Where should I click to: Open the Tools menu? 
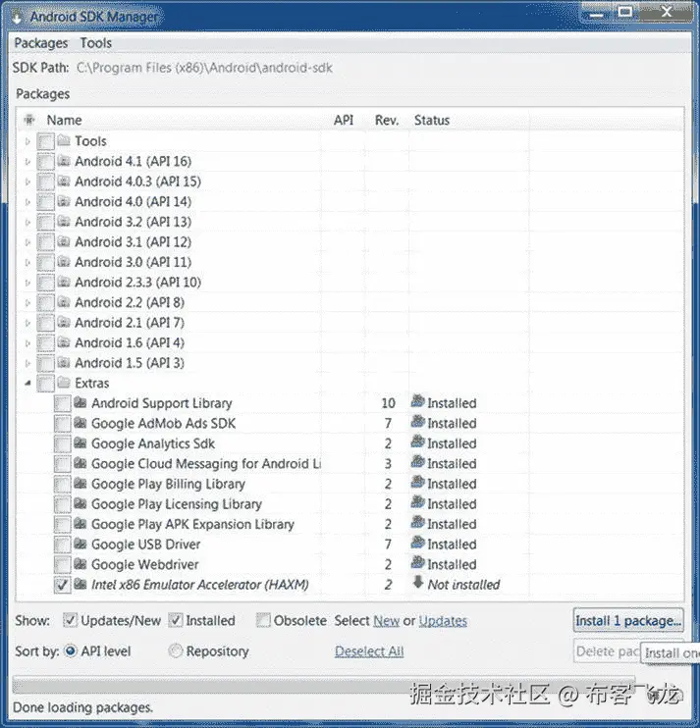[x=95, y=43]
